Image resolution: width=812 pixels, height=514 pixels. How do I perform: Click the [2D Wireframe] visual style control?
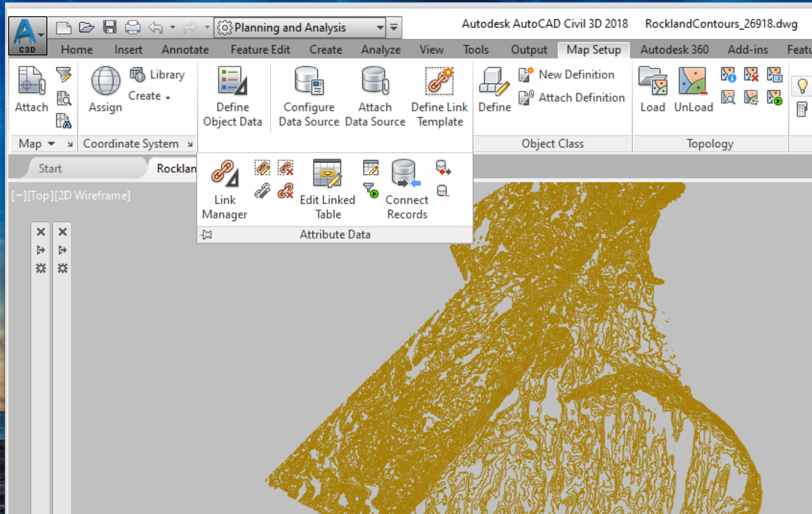click(93, 196)
